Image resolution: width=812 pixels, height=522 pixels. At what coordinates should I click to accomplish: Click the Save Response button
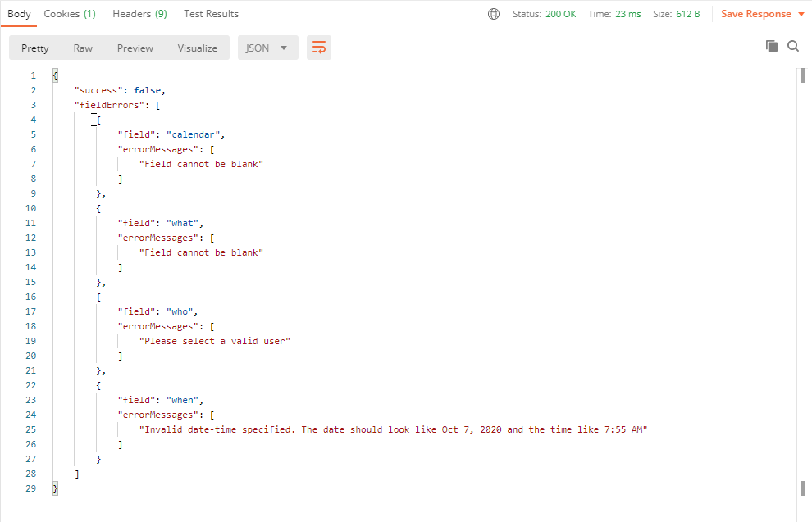(x=755, y=14)
